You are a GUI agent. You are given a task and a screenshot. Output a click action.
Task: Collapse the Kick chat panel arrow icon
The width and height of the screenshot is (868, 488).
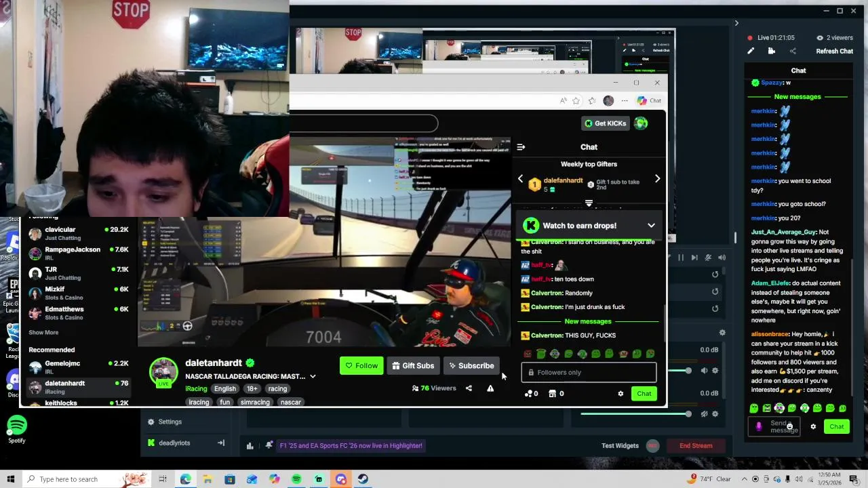(521, 147)
